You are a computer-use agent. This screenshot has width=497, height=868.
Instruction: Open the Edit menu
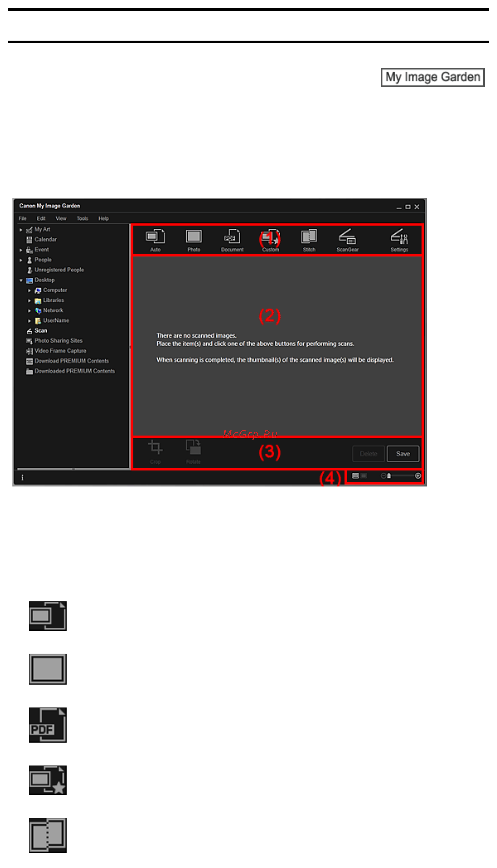point(41,219)
